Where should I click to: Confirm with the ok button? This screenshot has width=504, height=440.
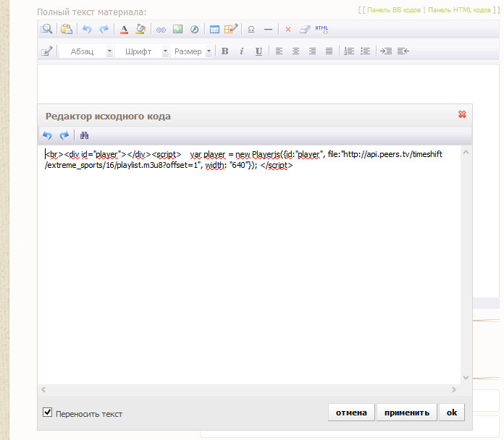click(452, 412)
